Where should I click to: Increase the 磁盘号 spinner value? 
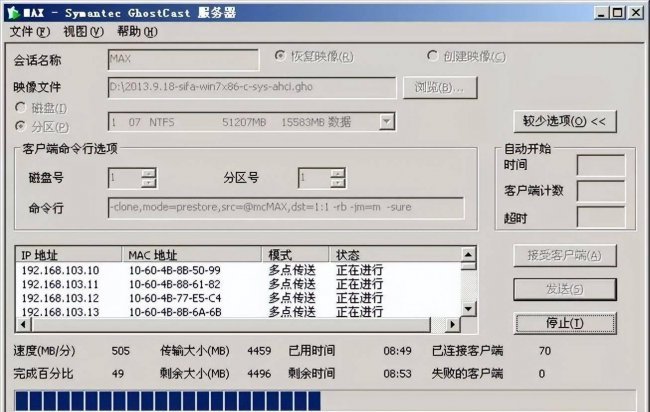click(148, 173)
